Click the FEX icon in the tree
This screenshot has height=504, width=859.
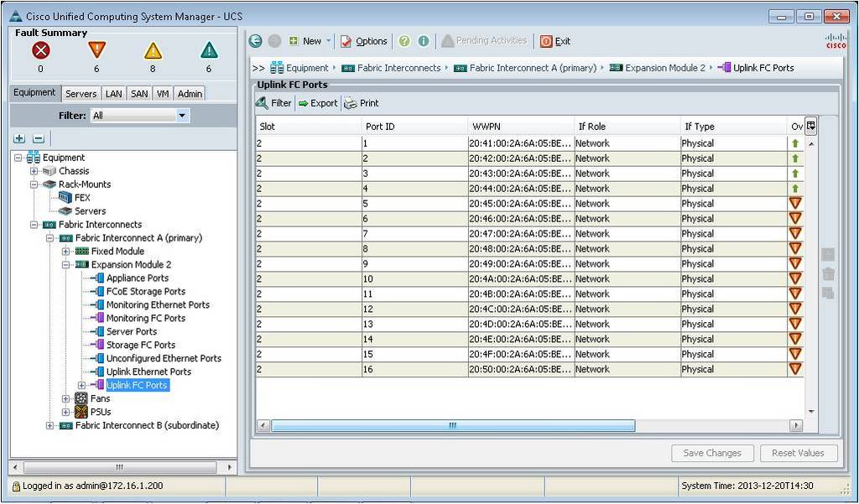pos(65,198)
